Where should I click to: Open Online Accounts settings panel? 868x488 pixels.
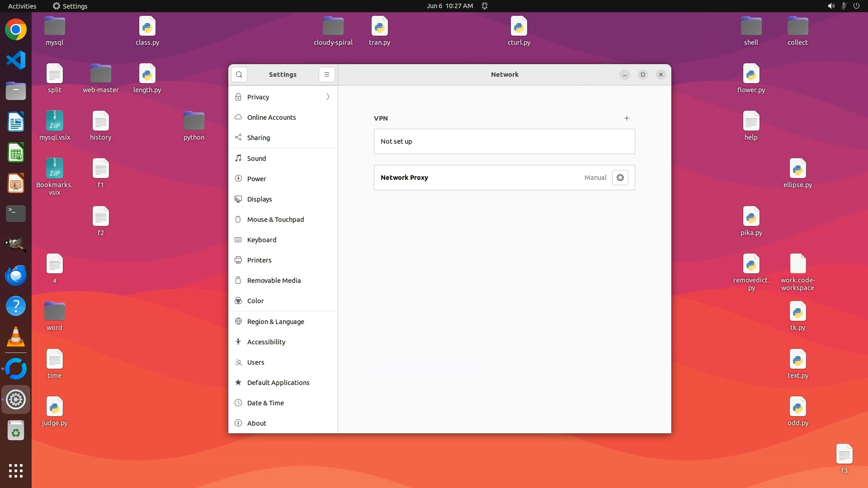click(x=271, y=117)
